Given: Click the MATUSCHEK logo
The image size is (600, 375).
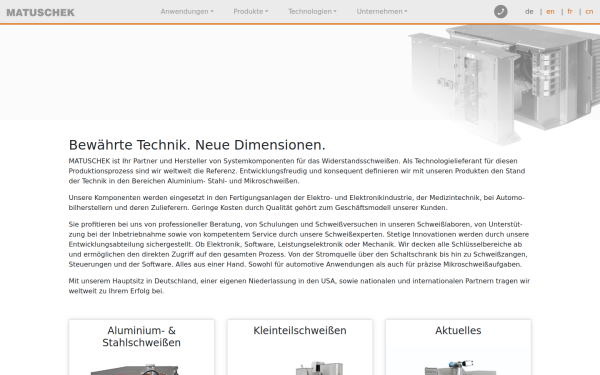Looking at the screenshot, I should point(41,12).
